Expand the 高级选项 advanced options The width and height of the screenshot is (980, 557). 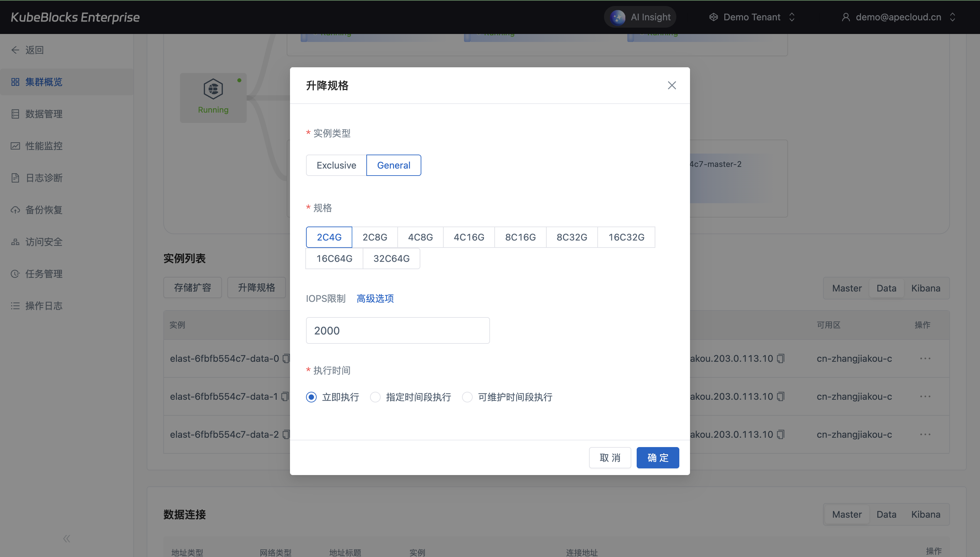tap(375, 298)
